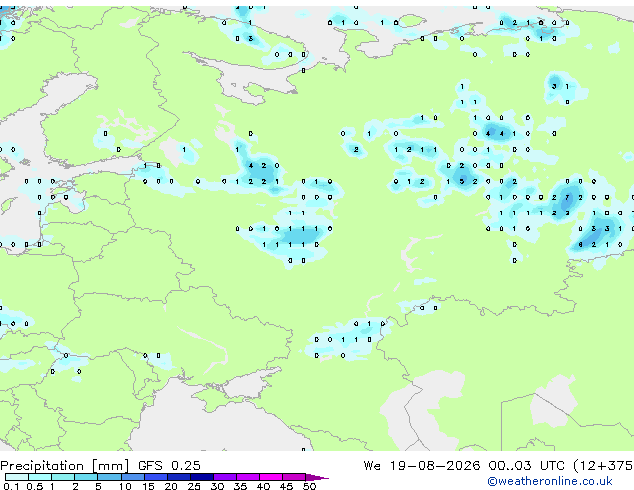Click the legend label '0.1'

(11, 486)
